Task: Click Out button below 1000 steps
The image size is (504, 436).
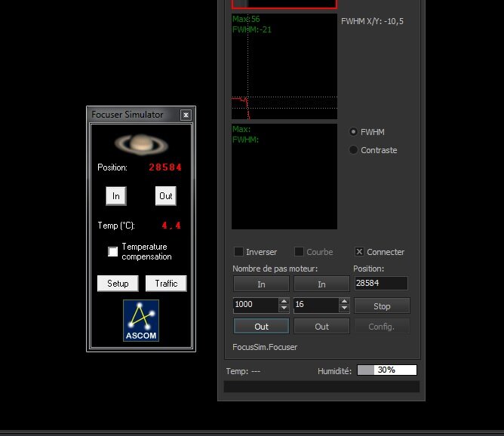Action: (x=261, y=327)
